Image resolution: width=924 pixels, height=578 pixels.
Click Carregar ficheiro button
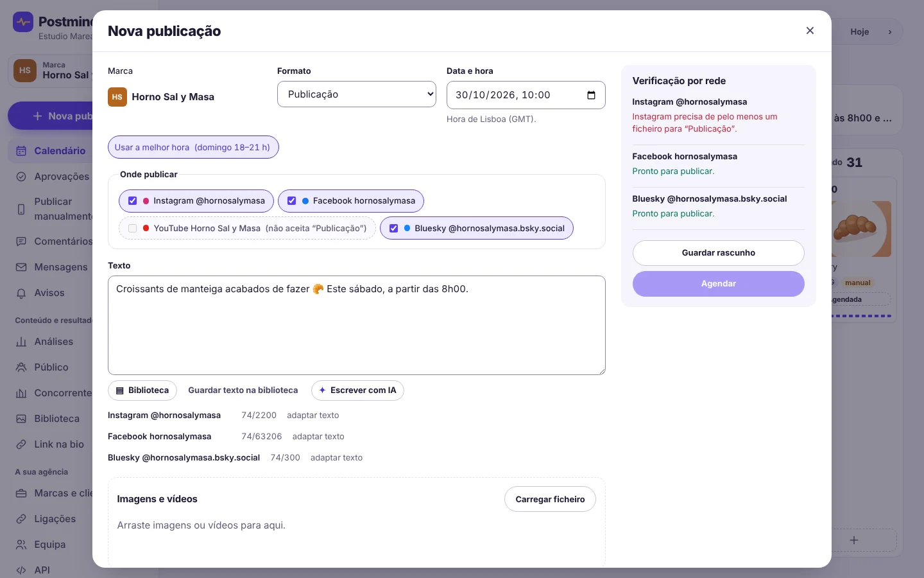550,499
